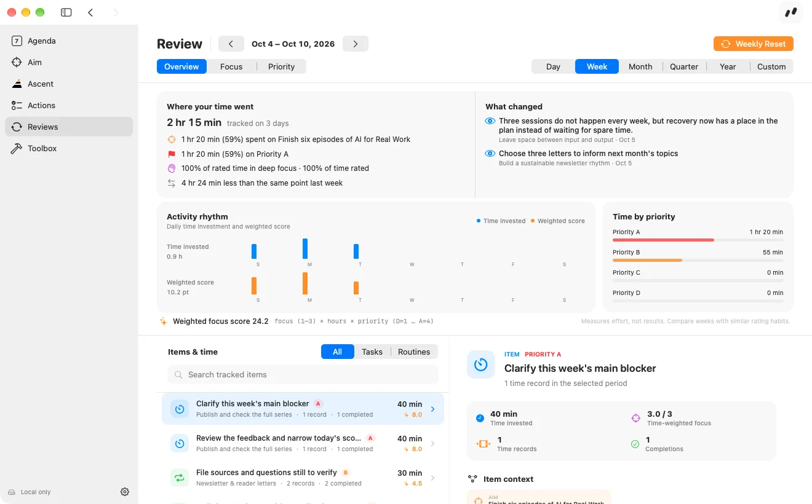Click the Search tracked items field

point(303,374)
